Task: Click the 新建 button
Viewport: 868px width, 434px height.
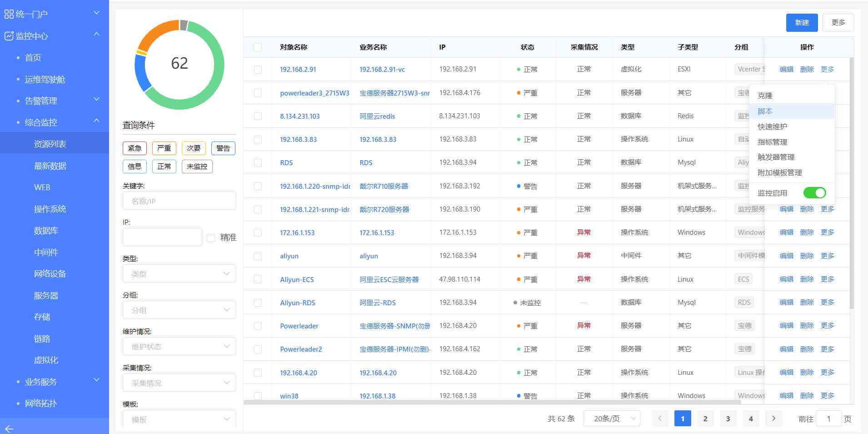Action: point(802,23)
